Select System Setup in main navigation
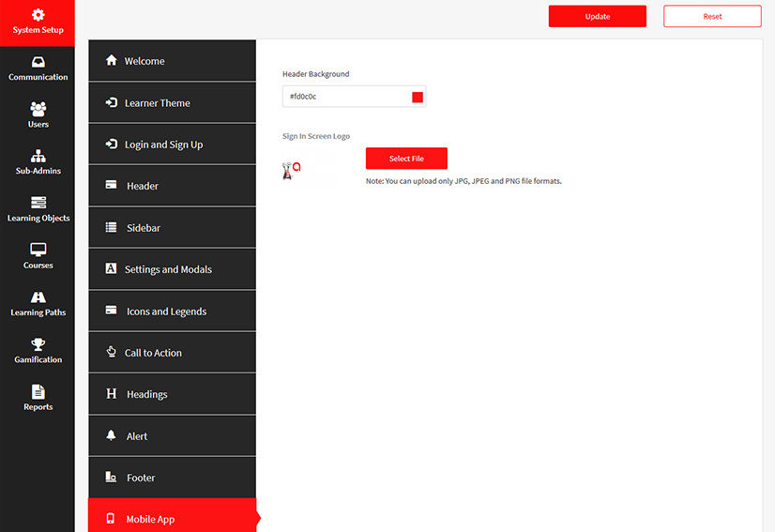This screenshot has height=532, width=775. (38, 23)
